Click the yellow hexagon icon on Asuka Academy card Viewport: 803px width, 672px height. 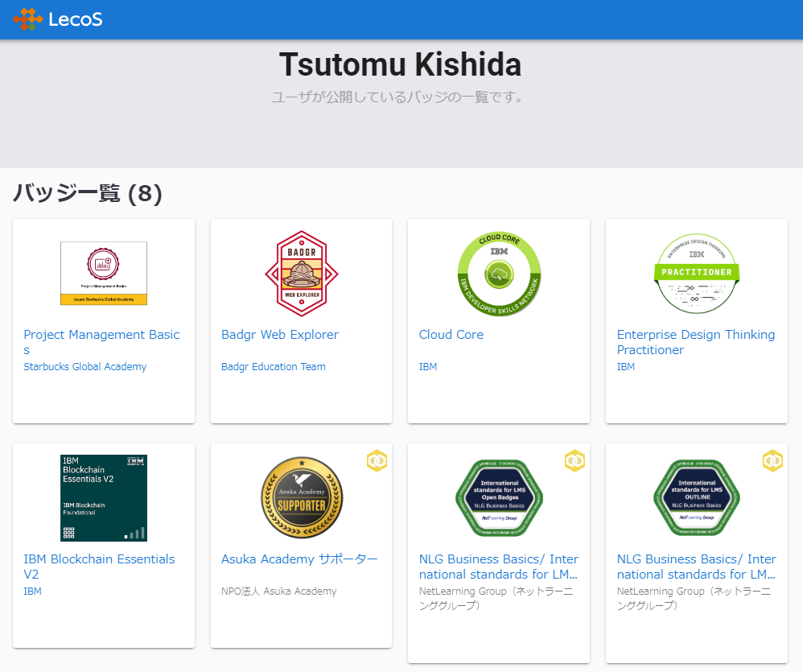pyautogui.click(x=377, y=461)
